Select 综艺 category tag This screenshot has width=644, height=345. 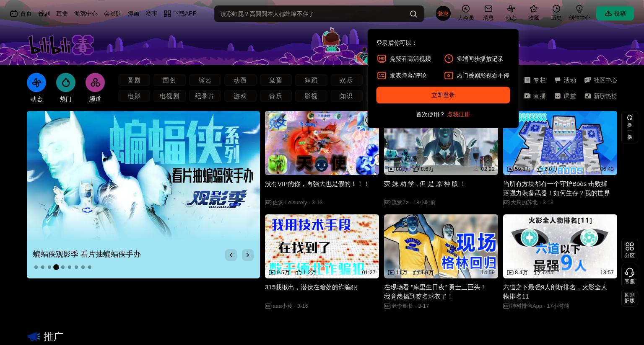(205, 80)
